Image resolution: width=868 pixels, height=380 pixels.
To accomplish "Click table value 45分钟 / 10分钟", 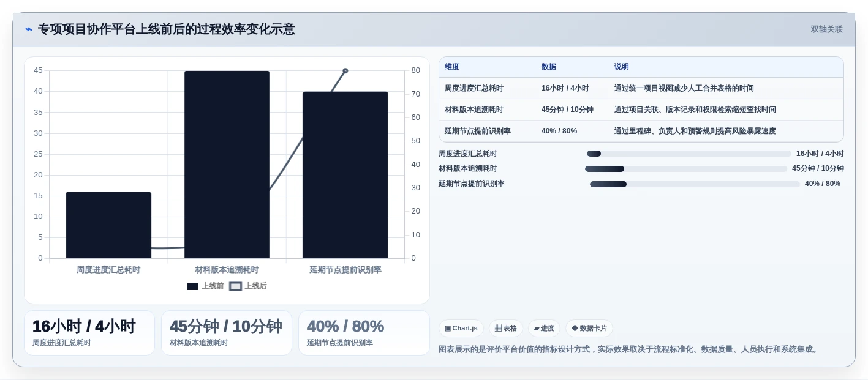I will 567,110.
